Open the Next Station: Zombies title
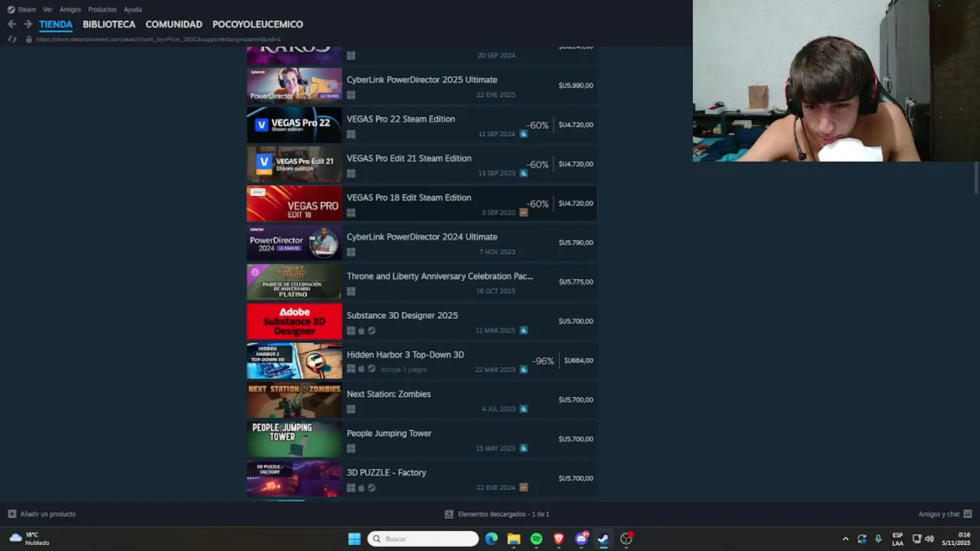The width and height of the screenshot is (980, 551). (388, 394)
